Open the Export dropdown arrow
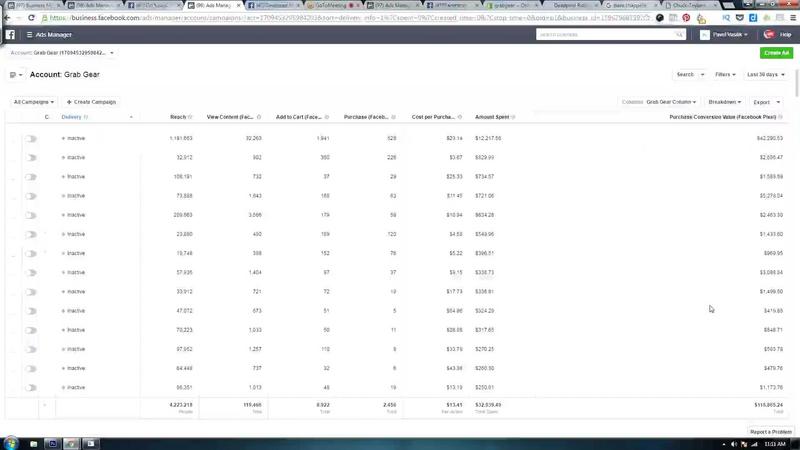The width and height of the screenshot is (800, 450). coord(778,103)
